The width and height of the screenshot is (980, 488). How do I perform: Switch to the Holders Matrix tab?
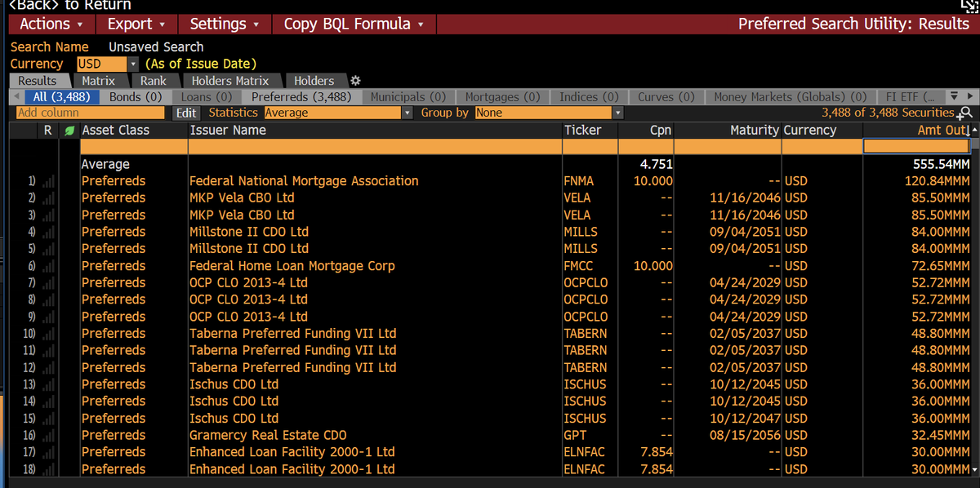pos(229,81)
